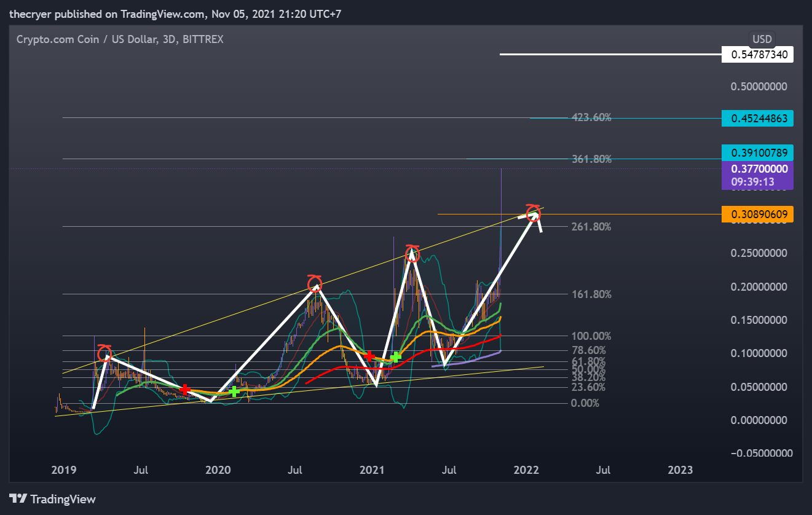Select the orange horizontal line at 0.30890609
The image size is (812, 515).
tap(579, 214)
